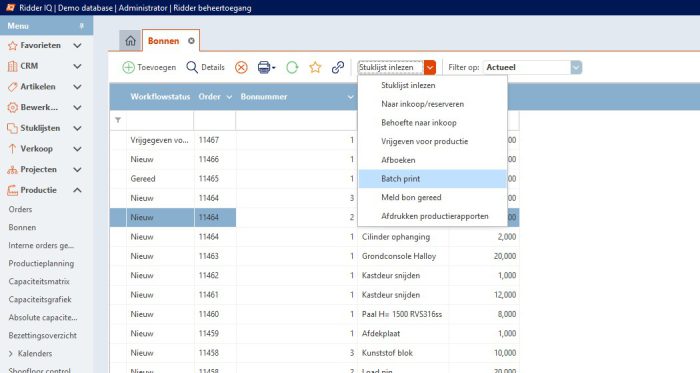Open Bonnummer column header dropdown arrow
This screenshot has width=700, height=373.
tap(350, 97)
